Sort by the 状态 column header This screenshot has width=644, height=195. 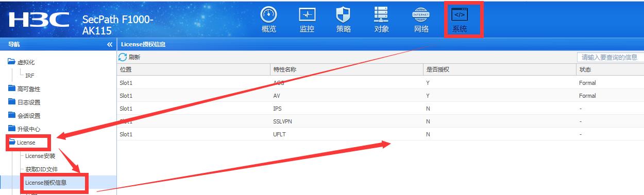(610, 69)
